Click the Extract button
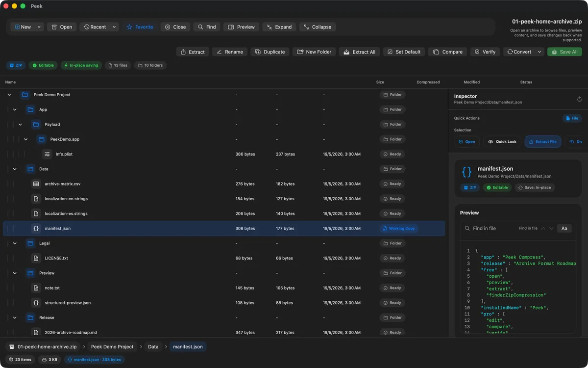This screenshot has width=588, height=368. [x=193, y=52]
